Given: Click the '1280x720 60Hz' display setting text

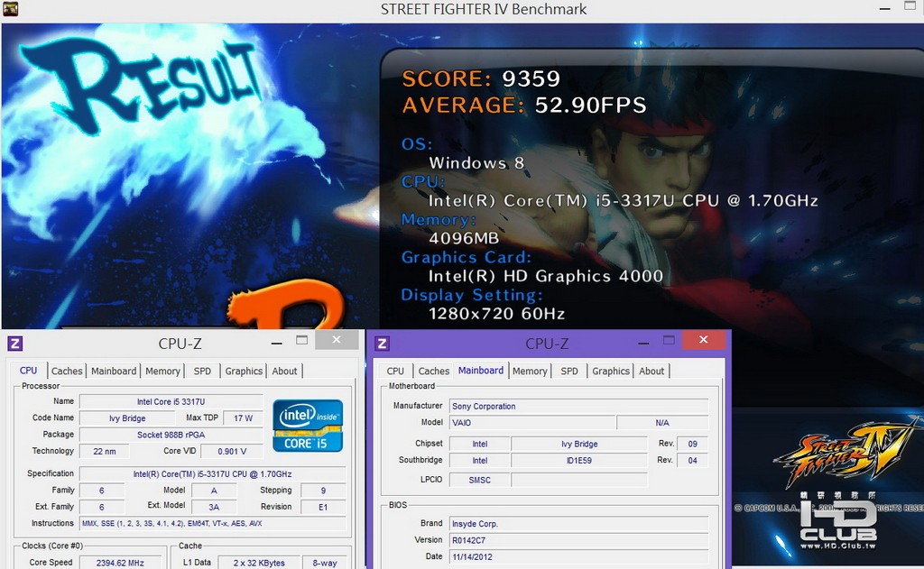Looking at the screenshot, I should [x=496, y=314].
